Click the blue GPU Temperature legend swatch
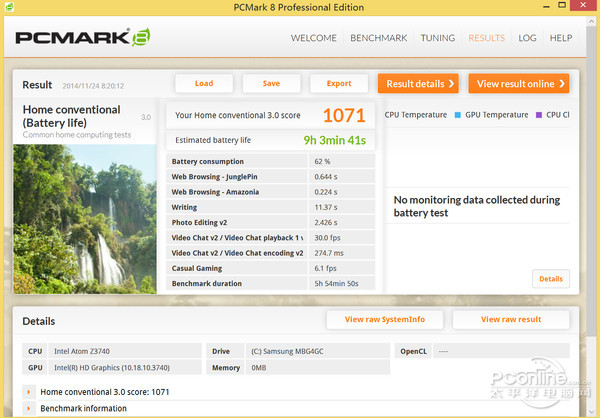 coord(457,115)
